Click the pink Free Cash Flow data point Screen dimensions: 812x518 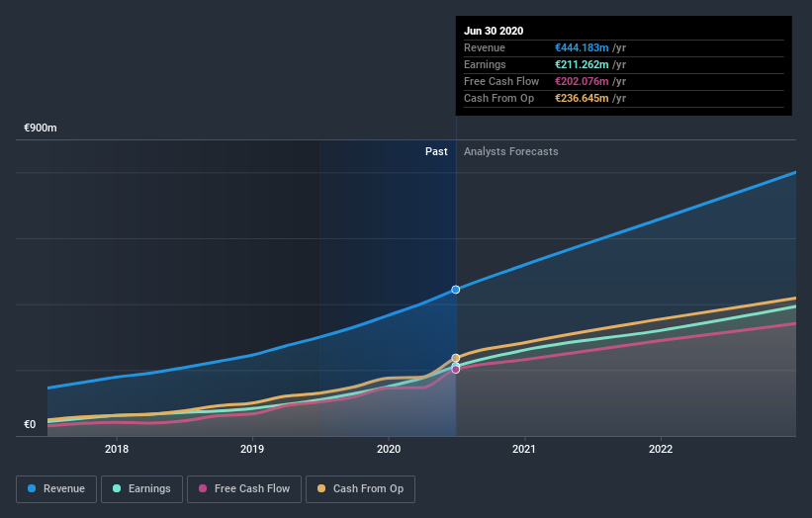click(x=456, y=370)
